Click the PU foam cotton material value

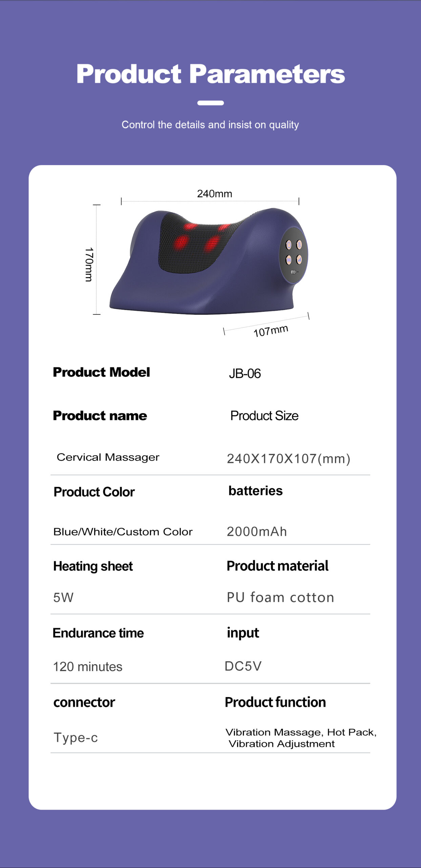pos(280,597)
